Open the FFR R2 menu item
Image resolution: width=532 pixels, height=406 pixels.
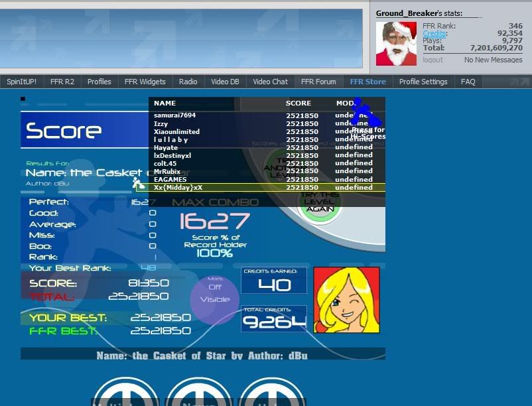62,82
